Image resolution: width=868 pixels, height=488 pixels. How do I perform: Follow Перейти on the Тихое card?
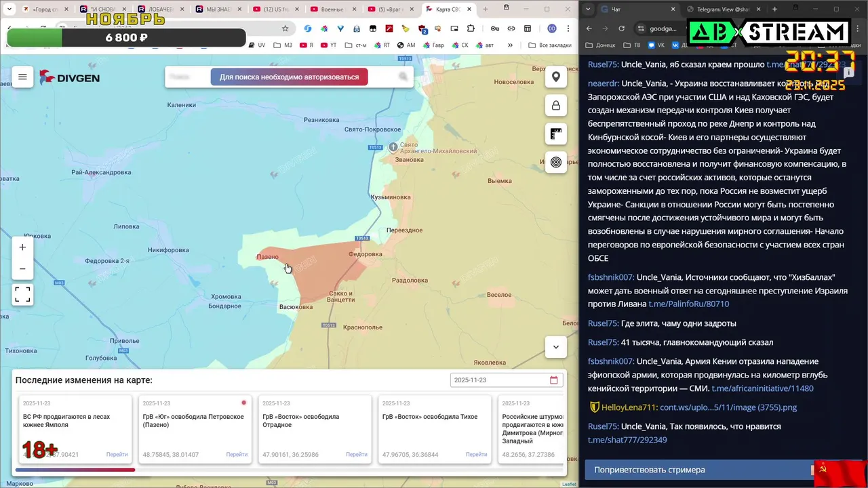point(476,455)
